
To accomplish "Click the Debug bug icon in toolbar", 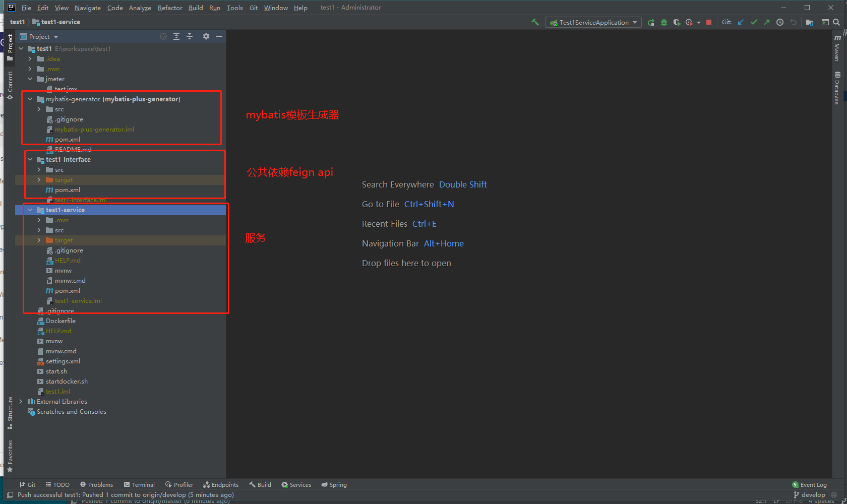I will (x=664, y=22).
